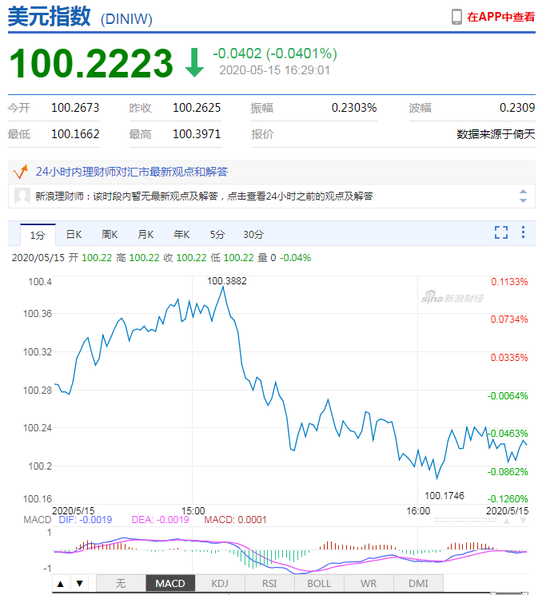
Task: Select the DMI indicator button
Action: 418,583
